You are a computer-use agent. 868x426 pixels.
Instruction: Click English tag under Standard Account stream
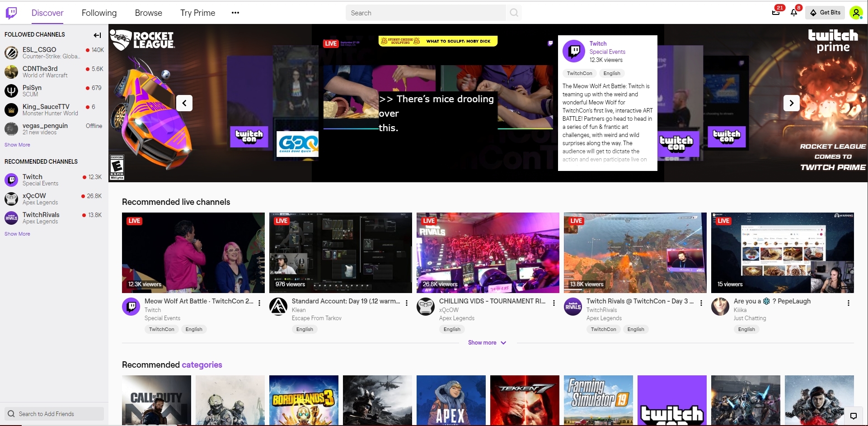pos(305,329)
